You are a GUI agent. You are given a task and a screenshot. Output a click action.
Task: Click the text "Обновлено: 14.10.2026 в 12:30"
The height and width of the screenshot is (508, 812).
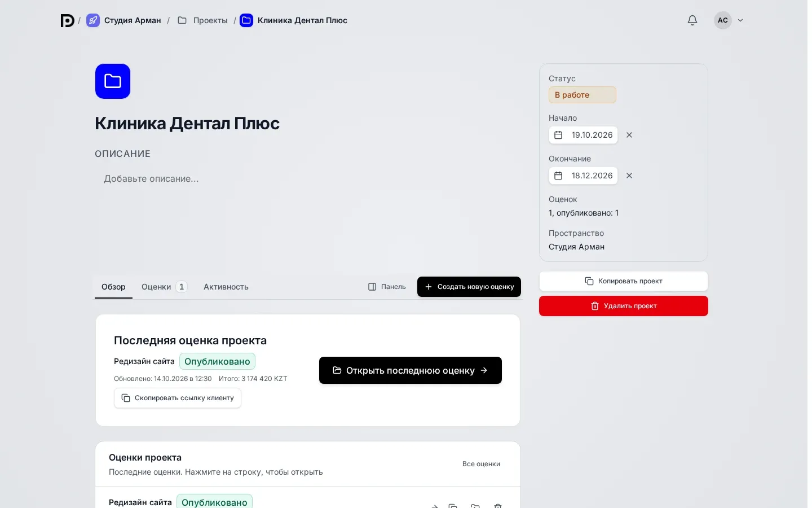(163, 379)
